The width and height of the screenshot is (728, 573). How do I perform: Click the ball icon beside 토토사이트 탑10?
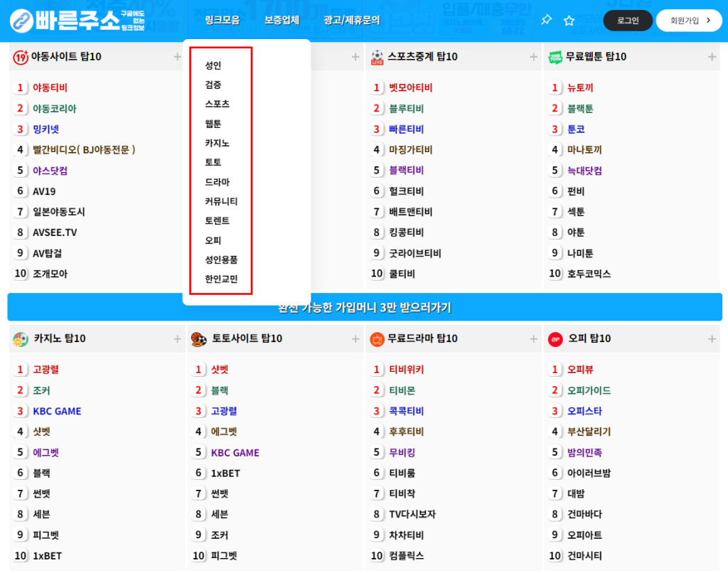[x=199, y=339]
